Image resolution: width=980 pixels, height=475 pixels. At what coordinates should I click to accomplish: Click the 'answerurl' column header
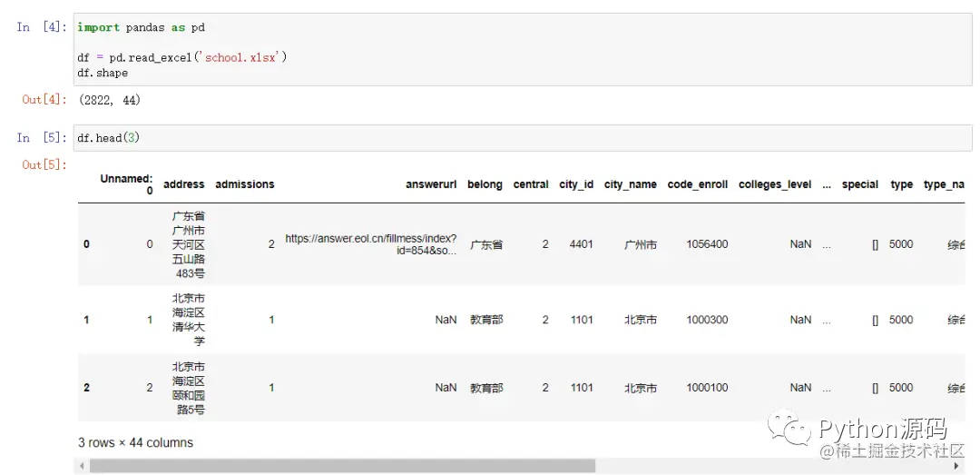pyautogui.click(x=431, y=184)
